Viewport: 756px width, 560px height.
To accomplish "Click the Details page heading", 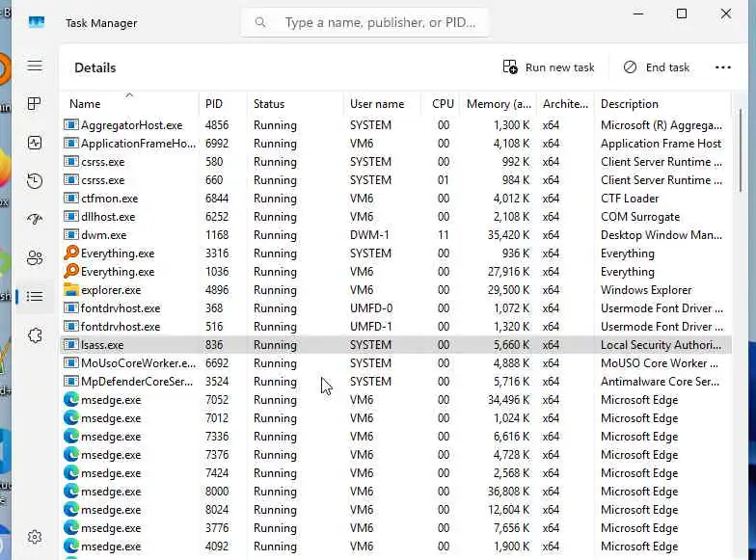I will 94,67.
